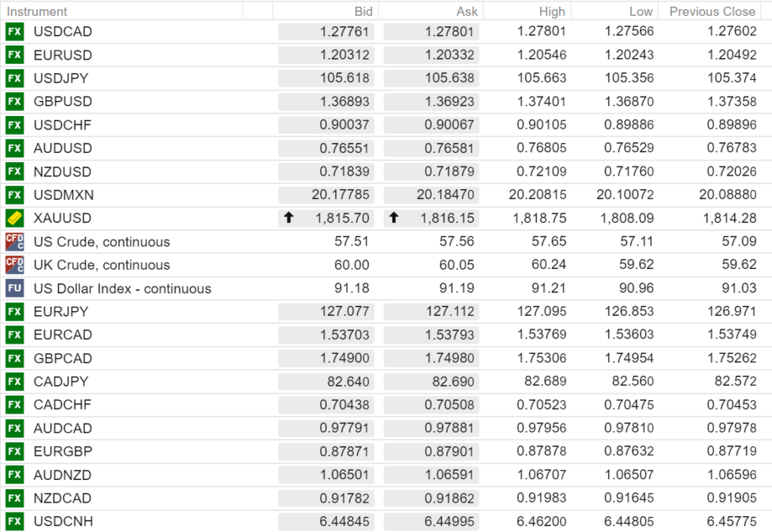The height and width of the screenshot is (532, 772).
Task: Click the FX icon beside GBPUSD
Action: tap(14, 102)
